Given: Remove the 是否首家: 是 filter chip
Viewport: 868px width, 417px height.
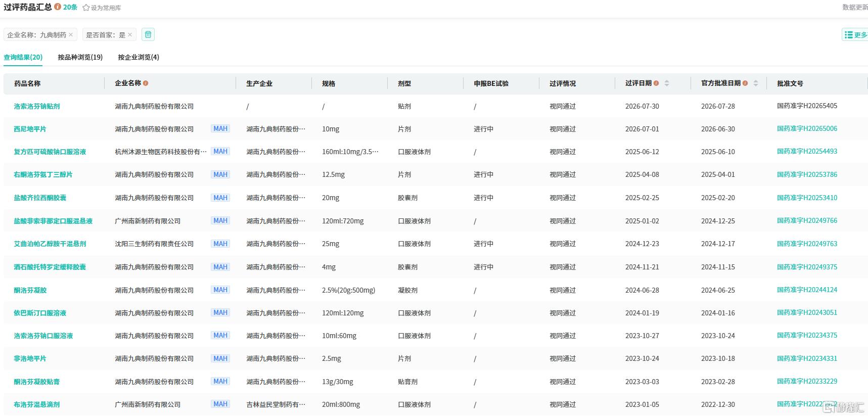Looking at the screenshot, I should pos(130,35).
